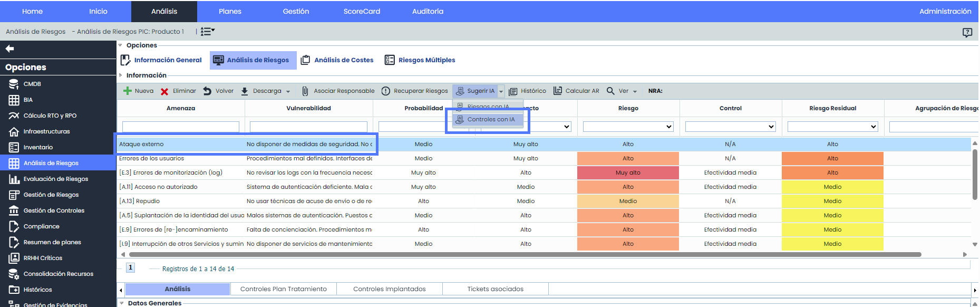The image size is (980, 307).
Task: Click the Calcular AR icon
Action: (557, 91)
